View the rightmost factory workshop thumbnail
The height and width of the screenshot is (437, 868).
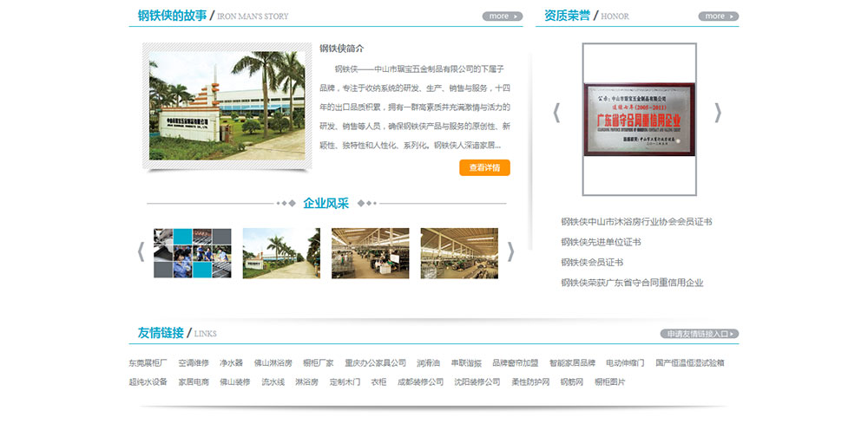[x=459, y=253]
